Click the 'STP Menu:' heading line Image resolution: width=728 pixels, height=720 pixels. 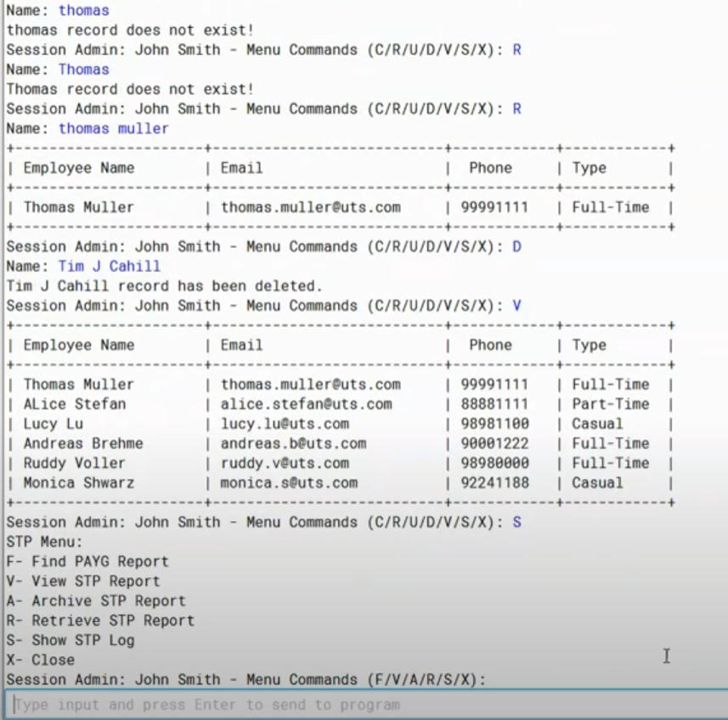pyautogui.click(x=44, y=541)
